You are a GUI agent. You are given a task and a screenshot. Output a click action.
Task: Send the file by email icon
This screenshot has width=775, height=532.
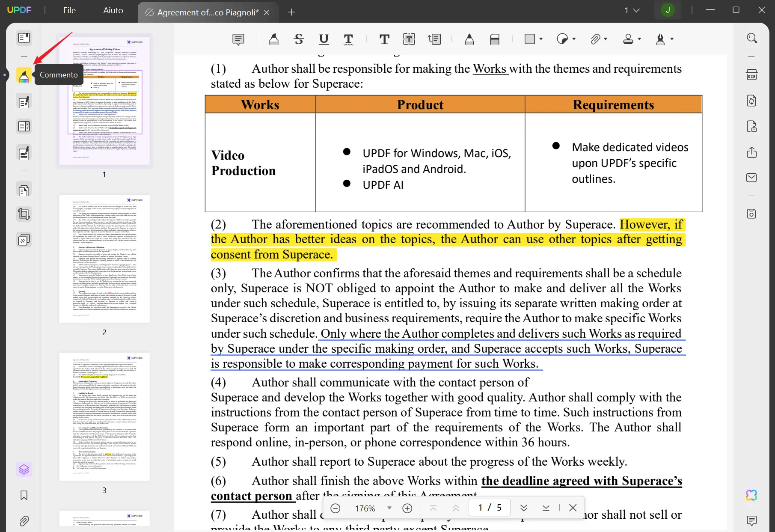[x=752, y=178]
